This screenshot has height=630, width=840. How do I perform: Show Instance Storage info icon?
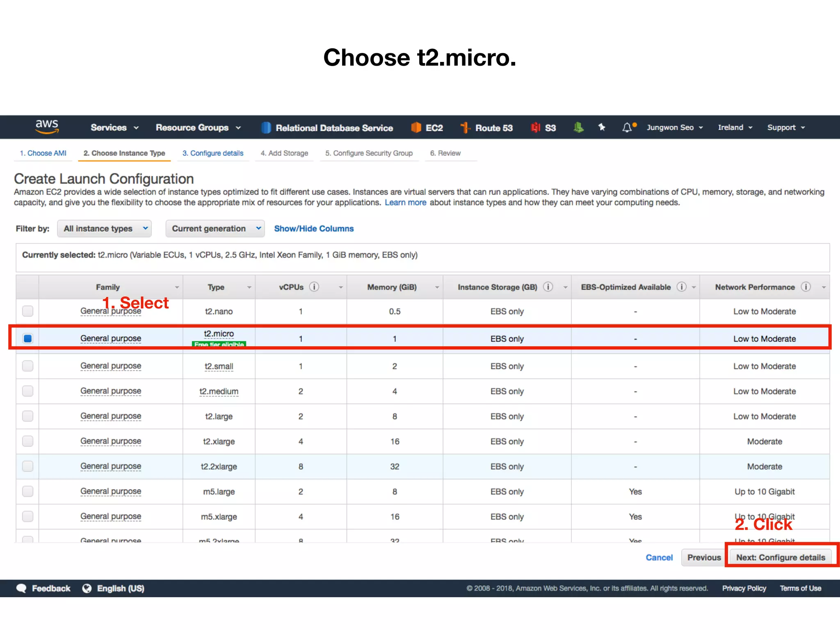[548, 287]
